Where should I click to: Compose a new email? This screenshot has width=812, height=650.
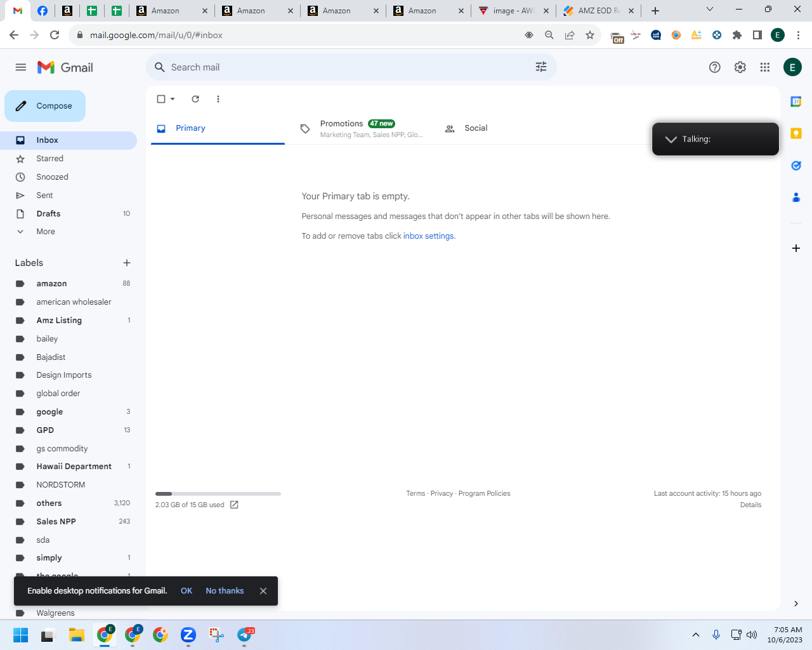(45, 106)
